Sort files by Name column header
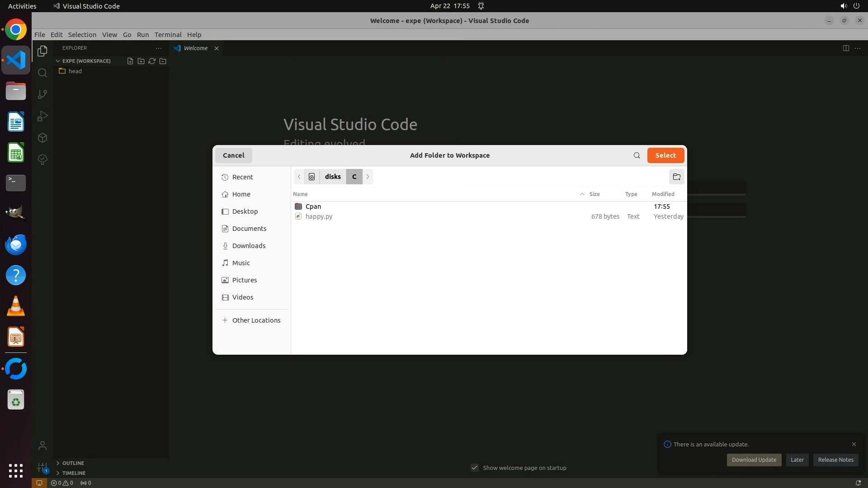 (300, 194)
